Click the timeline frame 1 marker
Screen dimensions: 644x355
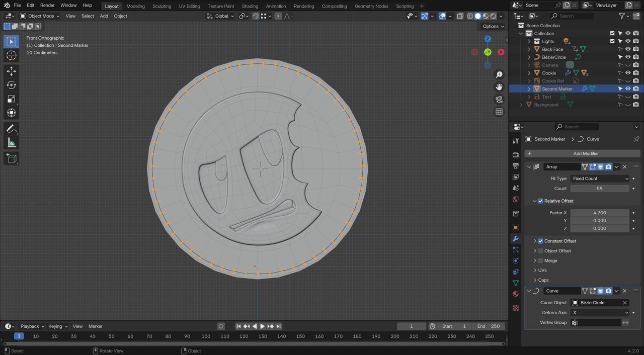19,336
